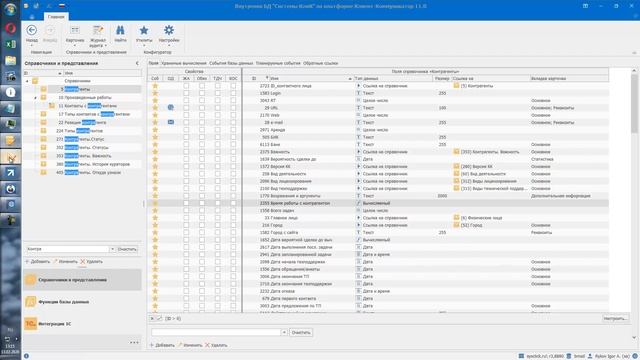Click the globe icon in URL row

point(171,107)
